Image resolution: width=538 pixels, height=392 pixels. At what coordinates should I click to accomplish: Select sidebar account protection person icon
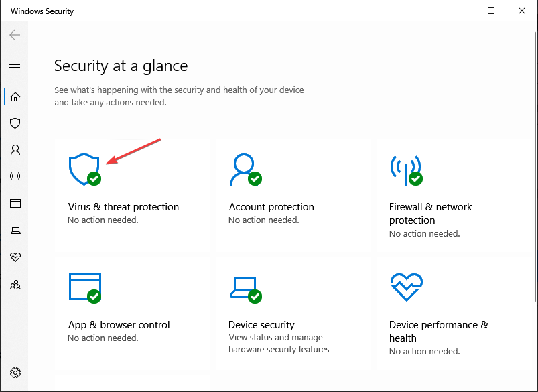tap(15, 150)
